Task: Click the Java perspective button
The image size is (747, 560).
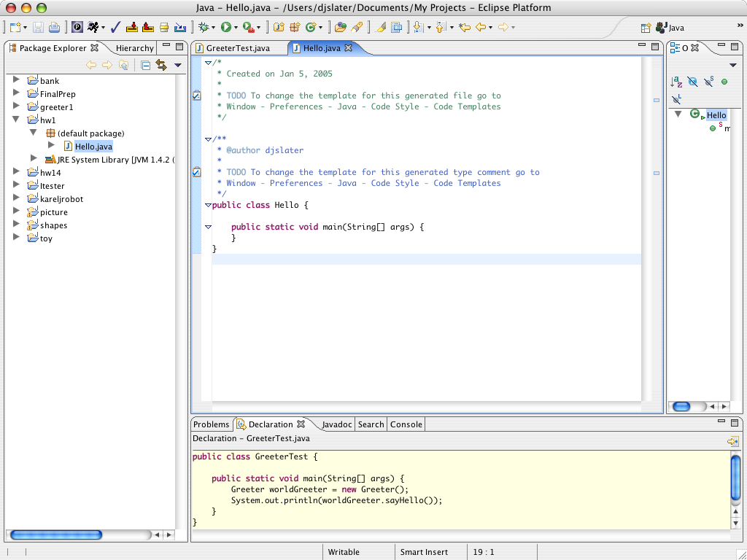Action: [x=670, y=28]
